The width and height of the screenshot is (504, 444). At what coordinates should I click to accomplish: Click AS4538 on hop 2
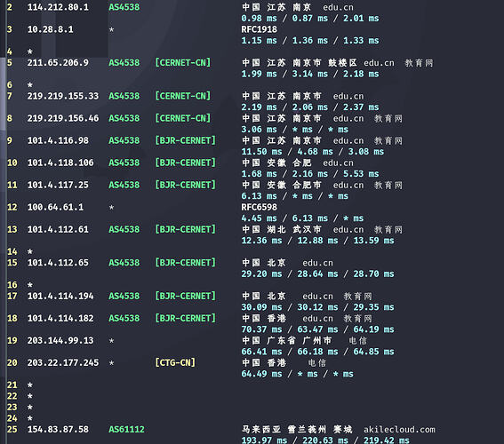(x=124, y=7)
